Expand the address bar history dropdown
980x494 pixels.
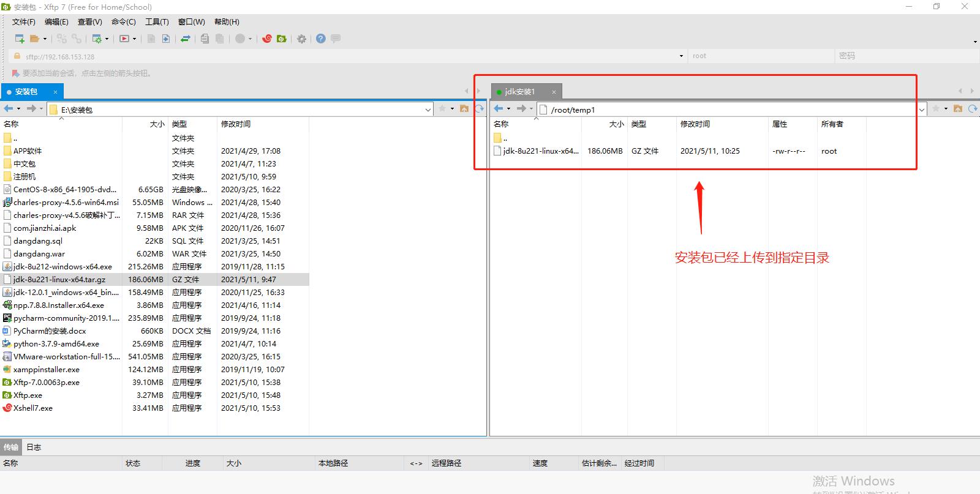681,56
